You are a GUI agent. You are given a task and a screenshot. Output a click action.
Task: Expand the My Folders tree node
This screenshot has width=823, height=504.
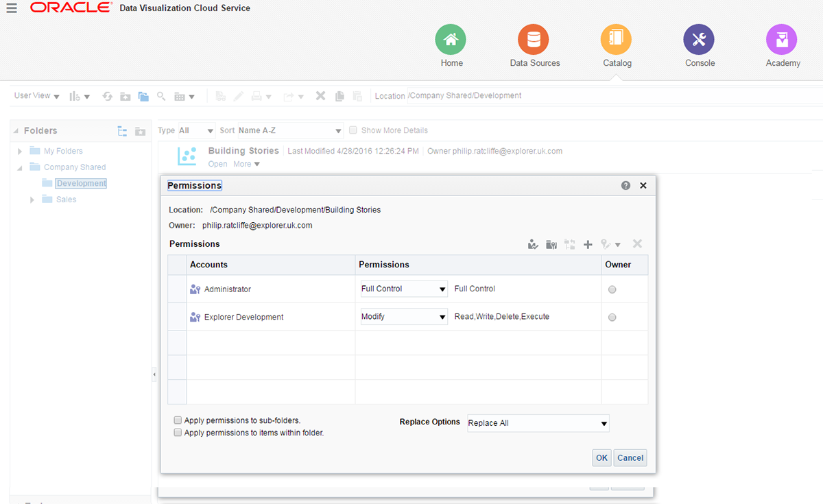click(20, 151)
